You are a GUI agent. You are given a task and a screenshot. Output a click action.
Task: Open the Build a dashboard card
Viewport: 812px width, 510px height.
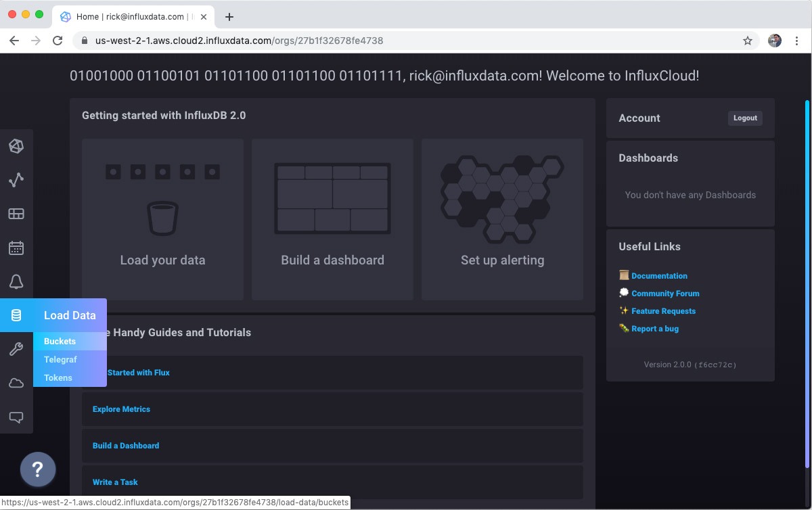[x=332, y=219]
